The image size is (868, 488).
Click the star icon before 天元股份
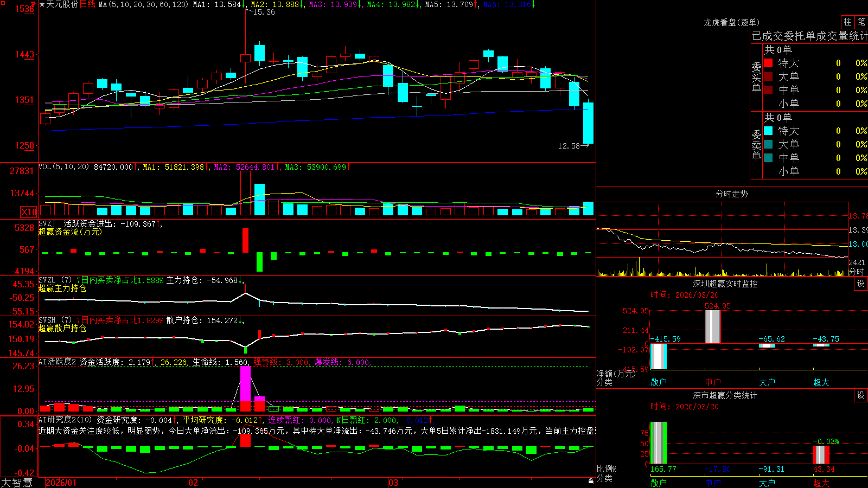[x=42, y=4]
